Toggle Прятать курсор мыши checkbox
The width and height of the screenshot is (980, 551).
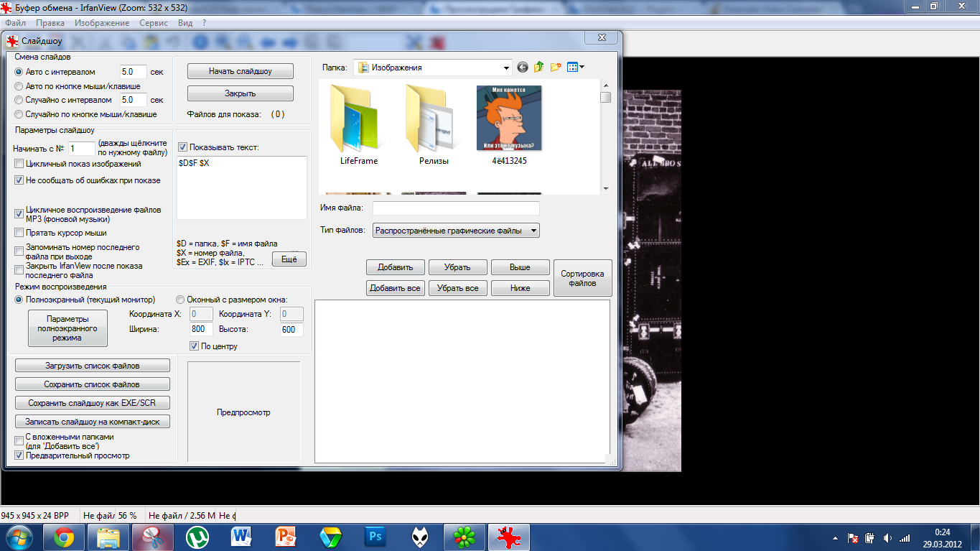point(19,233)
